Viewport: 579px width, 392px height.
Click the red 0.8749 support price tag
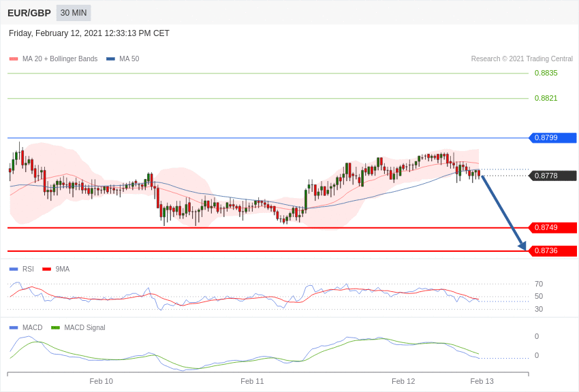(x=552, y=228)
